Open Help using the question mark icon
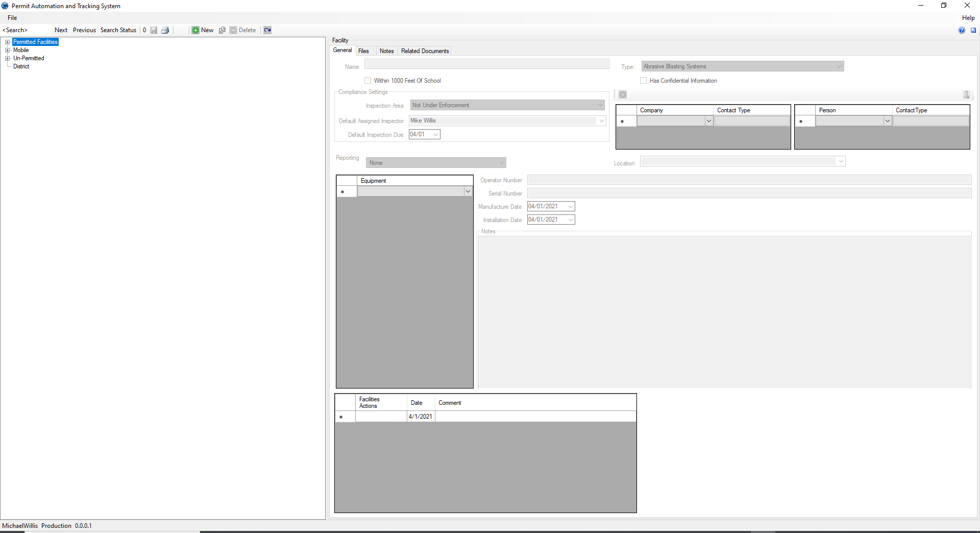The width and height of the screenshot is (980, 533). [x=962, y=30]
